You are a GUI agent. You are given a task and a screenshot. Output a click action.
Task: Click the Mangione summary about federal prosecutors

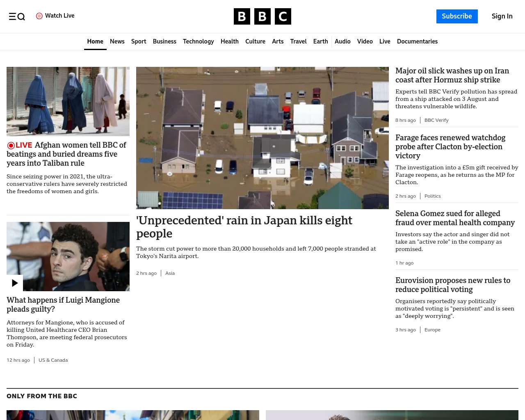[67, 333]
